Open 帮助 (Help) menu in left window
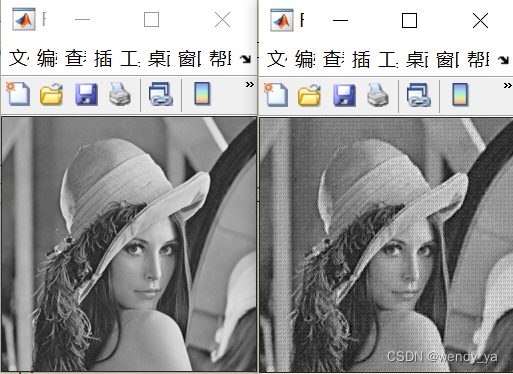Viewport: 513px width, 374px height. (x=220, y=58)
